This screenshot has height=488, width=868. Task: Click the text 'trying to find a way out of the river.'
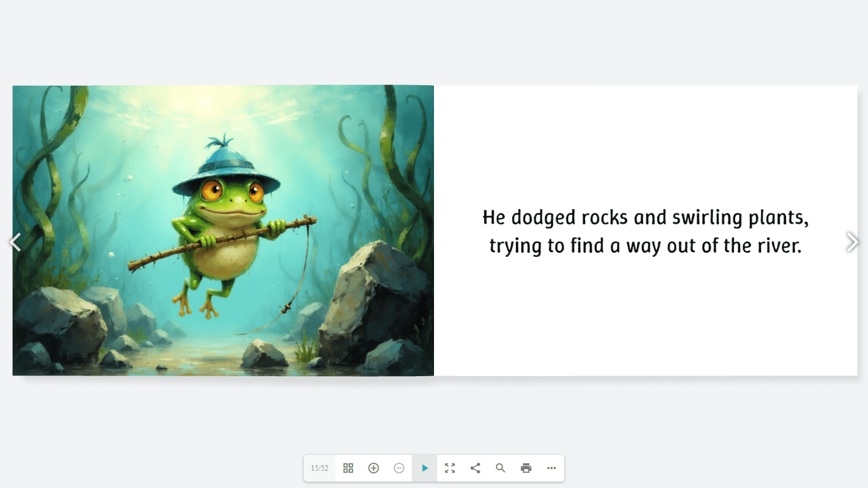[646, 246]
